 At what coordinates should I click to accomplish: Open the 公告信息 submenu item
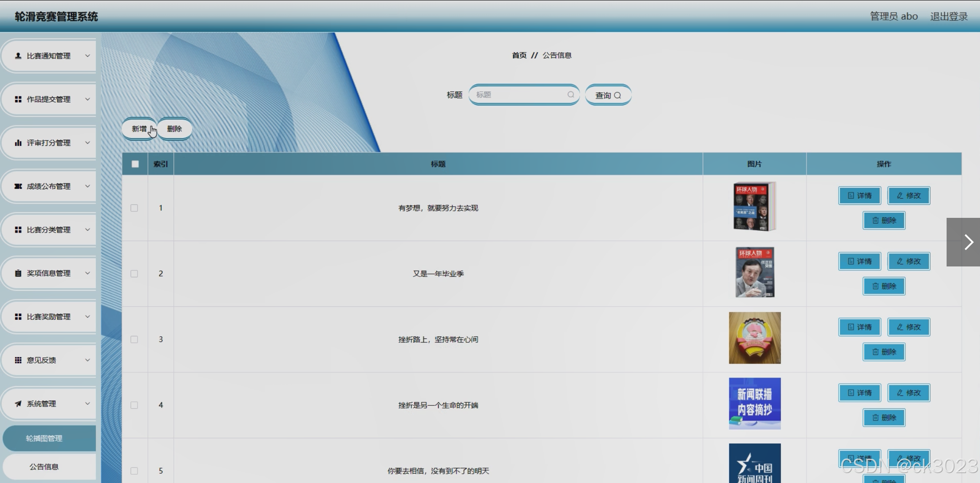click(44, 467)
